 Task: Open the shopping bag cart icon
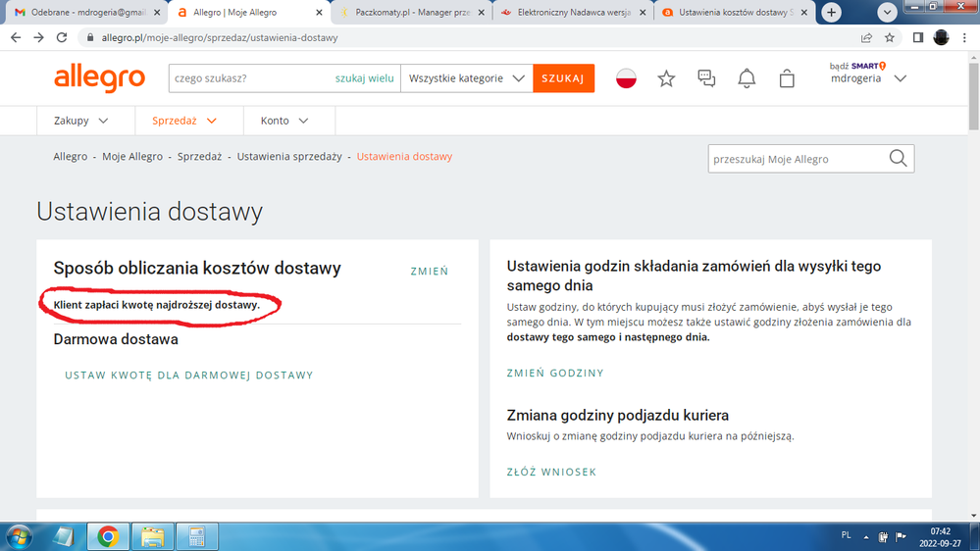[787, 78]
